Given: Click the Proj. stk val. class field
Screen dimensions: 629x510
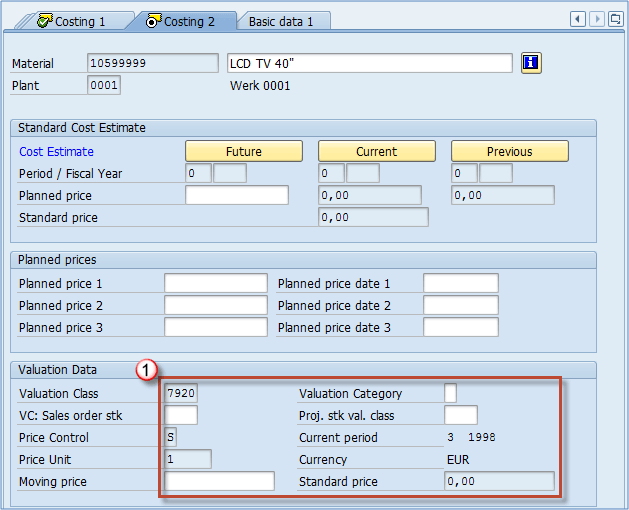Looking at the screenshot, I should pos(460,415).
